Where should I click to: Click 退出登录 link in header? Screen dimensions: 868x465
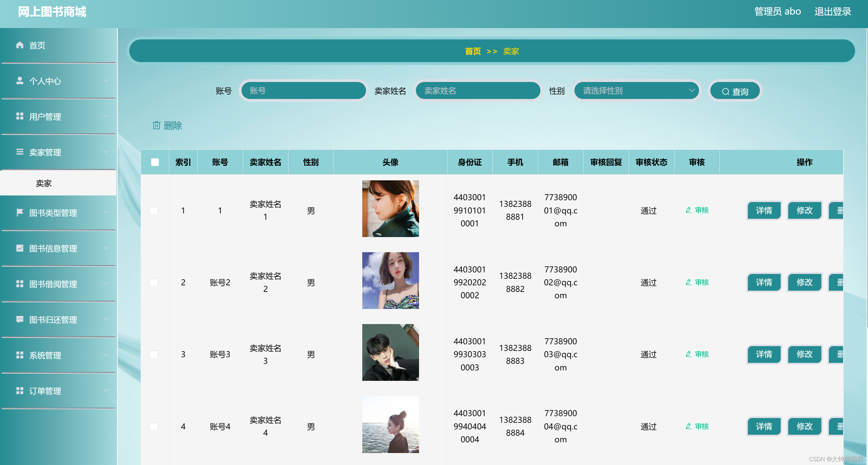832,11
